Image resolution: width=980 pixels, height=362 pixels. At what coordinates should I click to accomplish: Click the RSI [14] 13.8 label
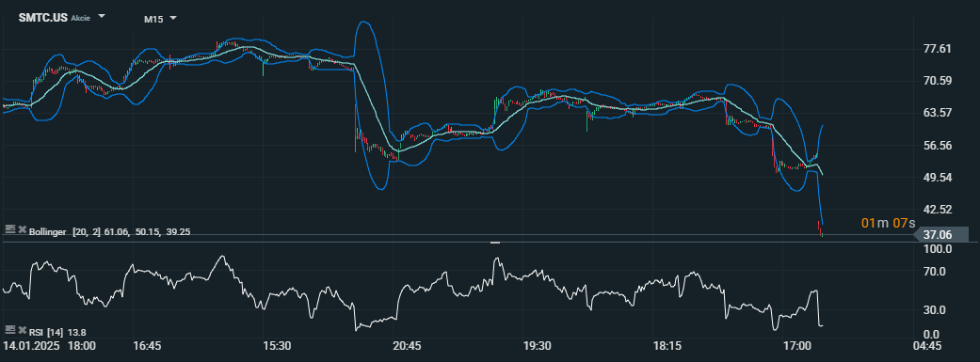(57, 331)
